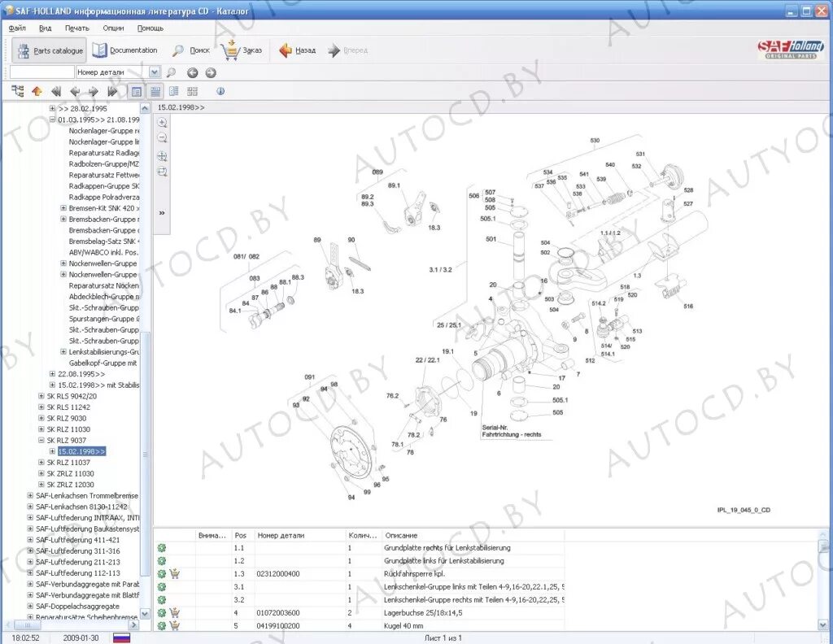This screenshot has height=644, width=833.
Task: Click the round grey right-arrow search result button
Action: click(211, 72)
